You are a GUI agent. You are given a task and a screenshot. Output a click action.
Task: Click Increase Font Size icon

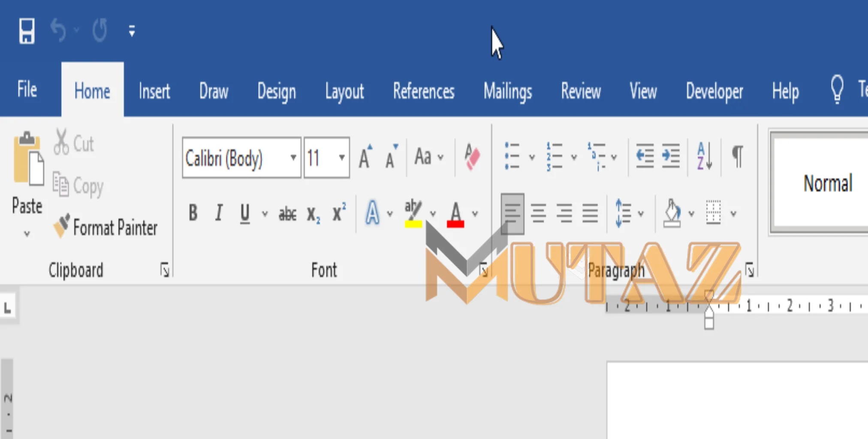tap(365, 157)
